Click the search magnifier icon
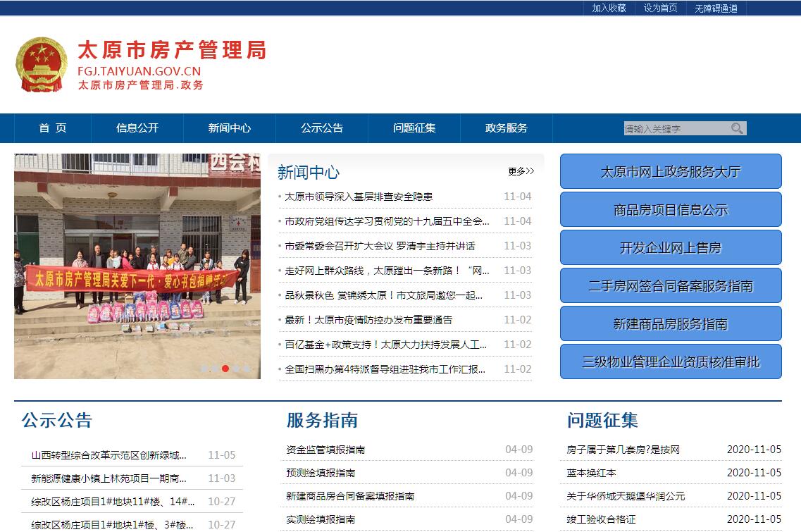This screenshot has width=801, height=532. [737, 128]
